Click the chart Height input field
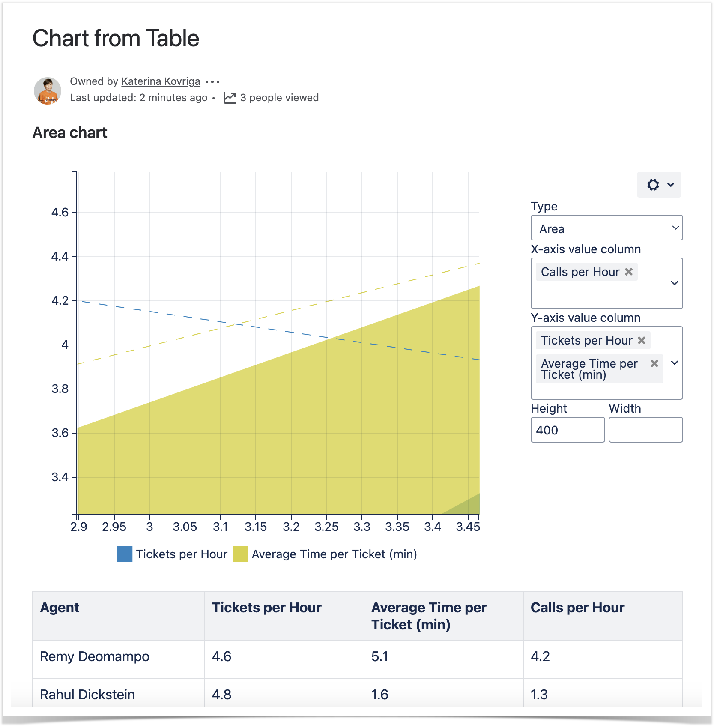Image resolution: width=717 pixels, height=728 pixels. tap(568, 430)
